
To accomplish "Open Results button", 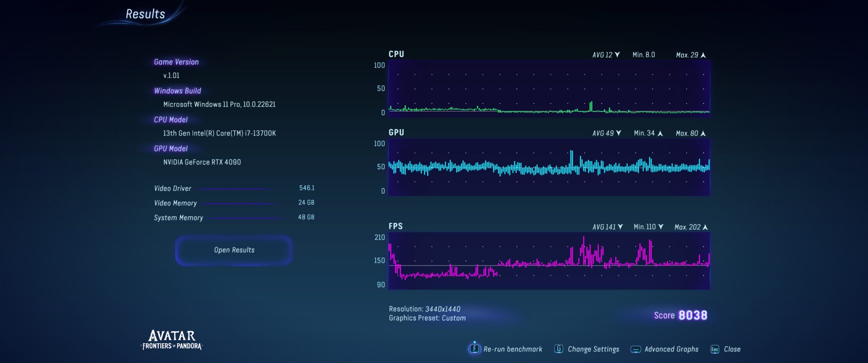I will pos(234,250).
